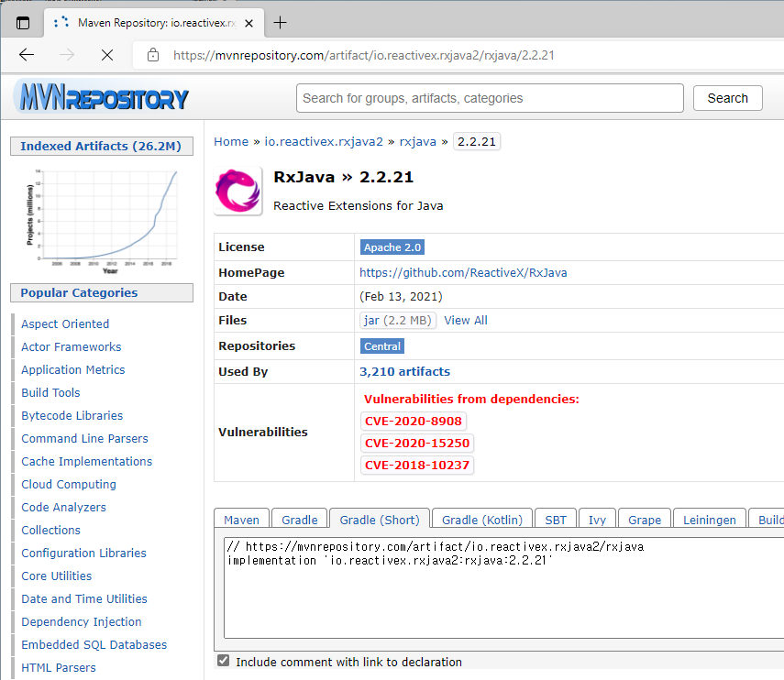Go to Home breadcrumb link
Viewport: 784px width, 680px height.
coord(231,141)
